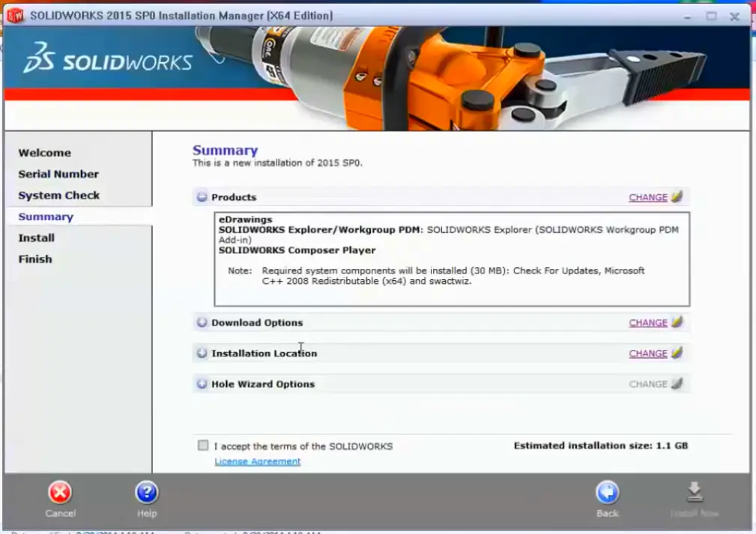756x534 pixels.
Task: Click the grayed pencil beside Hole Wizard Options
Action: pyautogui.click(x=676, y=383)
